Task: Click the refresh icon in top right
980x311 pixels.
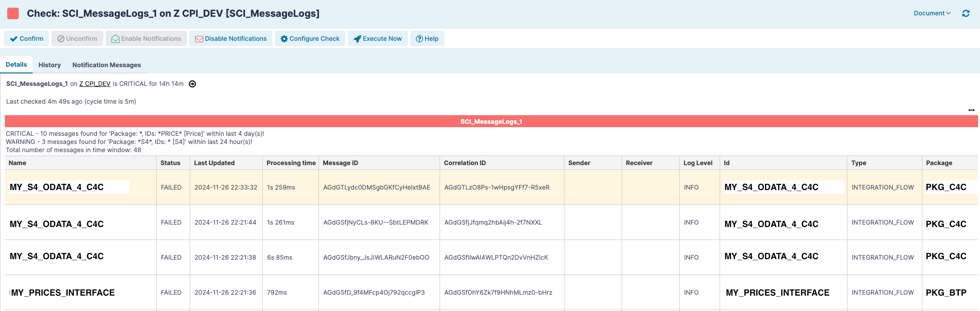Action: tap(966, 13)
